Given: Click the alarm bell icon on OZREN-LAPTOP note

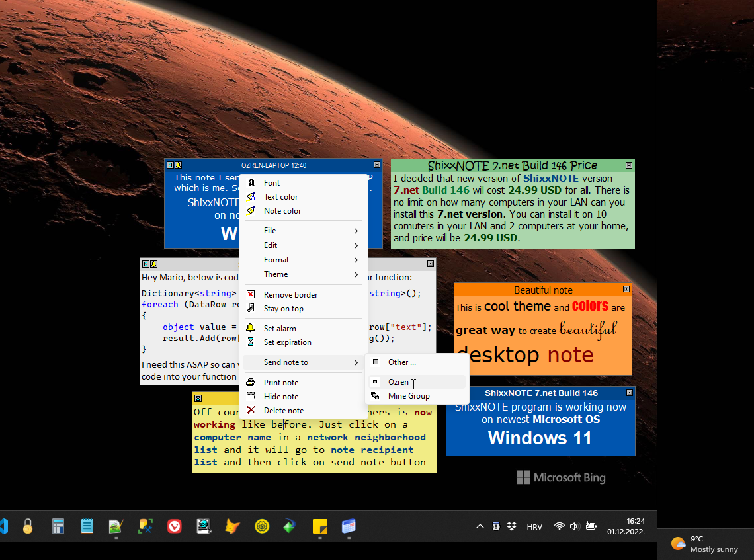Looking at the screenshot, I should pyautogui.click(x=178, y=165).
